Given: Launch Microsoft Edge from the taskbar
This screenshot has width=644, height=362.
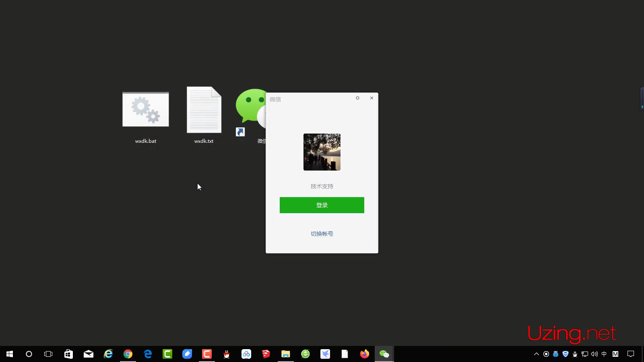Looking at the screenshot, I should pos(148,354).
